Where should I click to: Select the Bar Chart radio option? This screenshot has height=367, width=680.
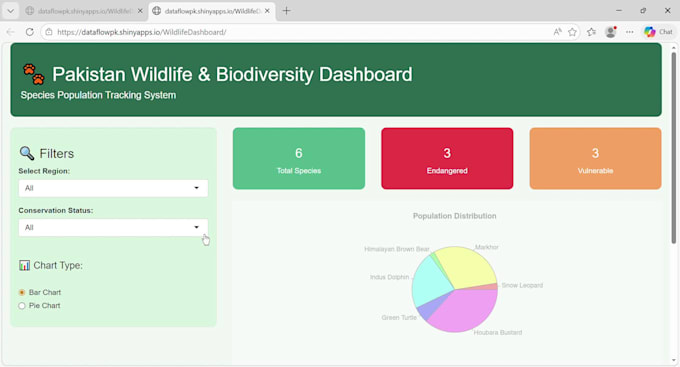coord(22,292)
